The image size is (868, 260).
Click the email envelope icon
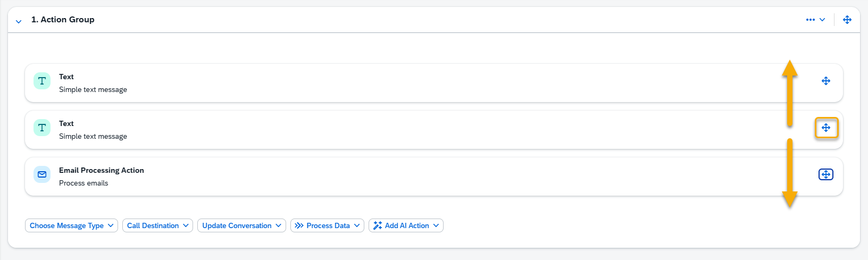42,174
